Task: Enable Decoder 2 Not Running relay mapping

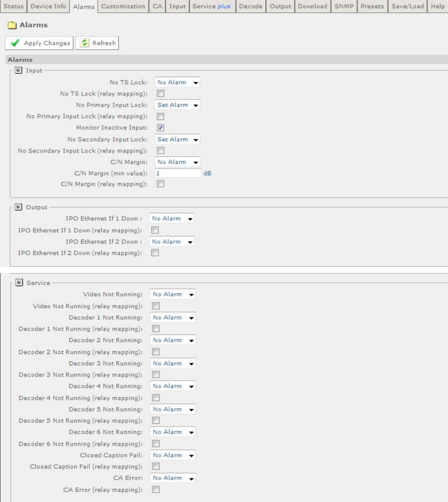Action: [x=156, y=352]
